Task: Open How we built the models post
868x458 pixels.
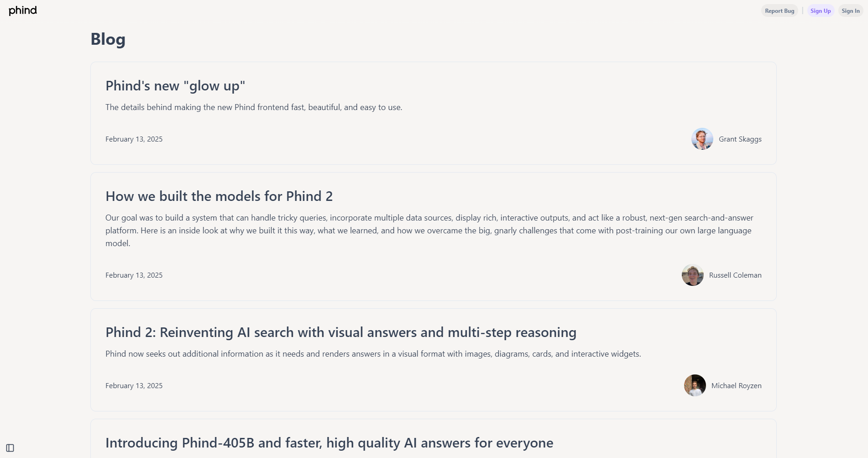Action: click(x=219, y=196)
